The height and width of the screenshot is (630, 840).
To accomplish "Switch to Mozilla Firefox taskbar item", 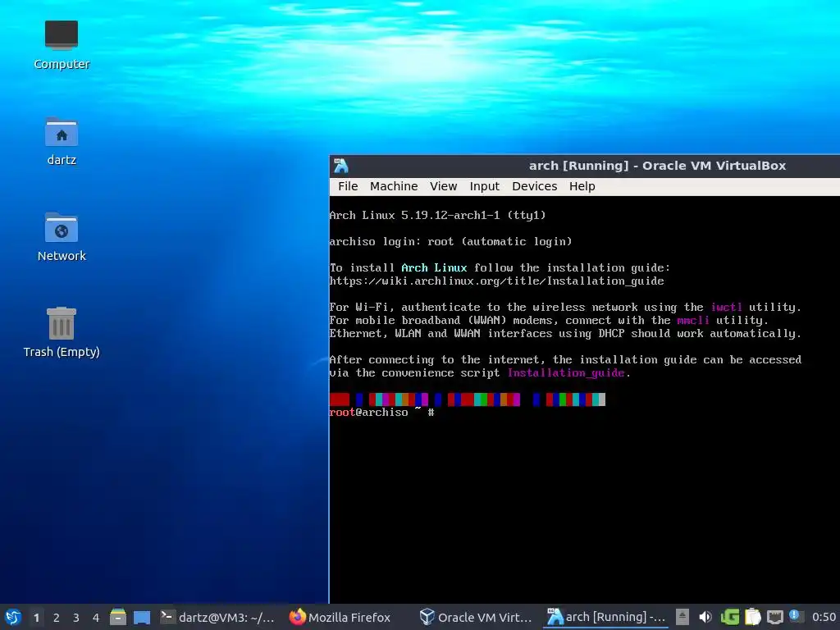I will pos(340,617).
